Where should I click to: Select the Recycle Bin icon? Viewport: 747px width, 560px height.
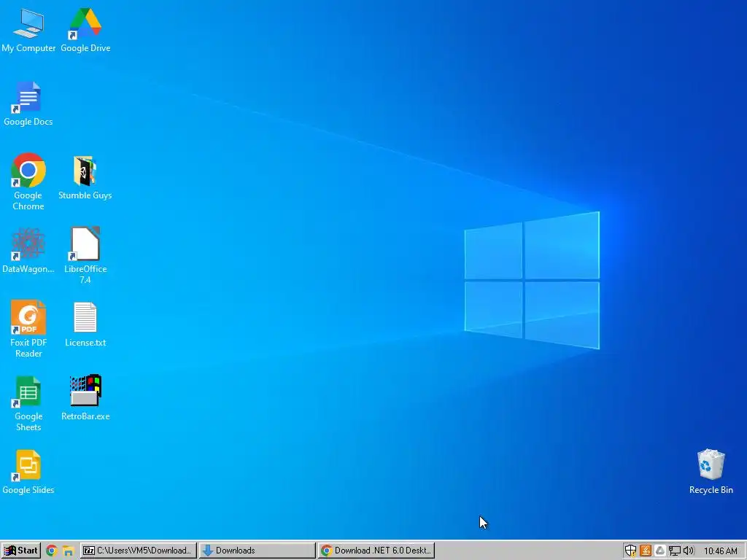[x=711, y=472]
